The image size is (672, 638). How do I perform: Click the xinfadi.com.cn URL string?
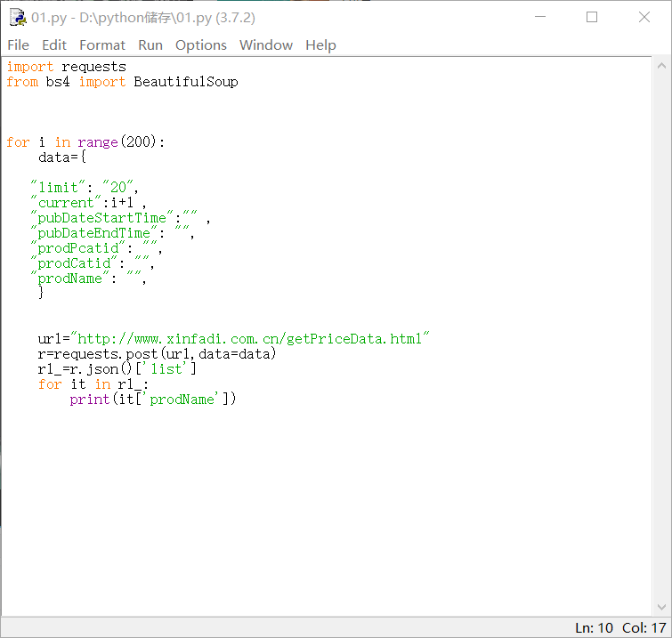(x=254, y=339)
